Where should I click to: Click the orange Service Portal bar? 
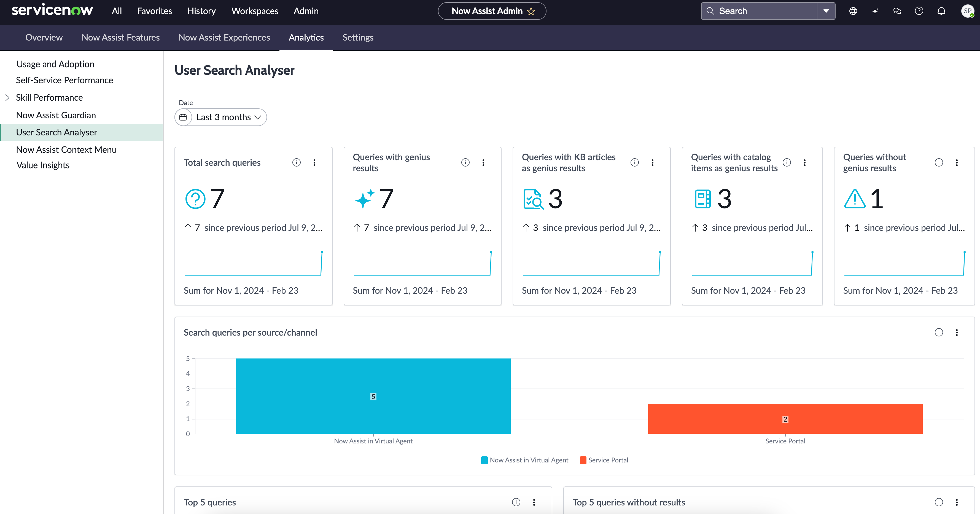pos(785,419)
